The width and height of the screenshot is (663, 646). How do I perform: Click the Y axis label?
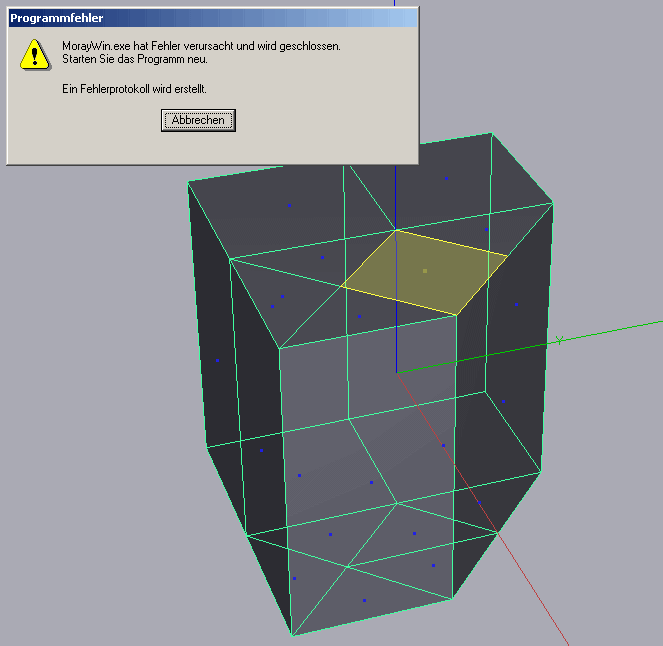point(559,340)
